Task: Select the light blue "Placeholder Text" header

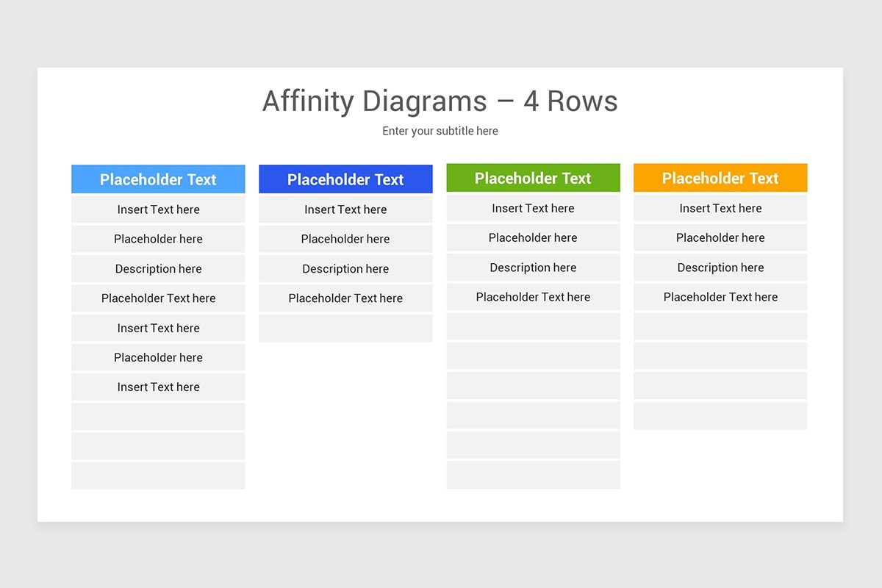Action: tap(158, 179)
